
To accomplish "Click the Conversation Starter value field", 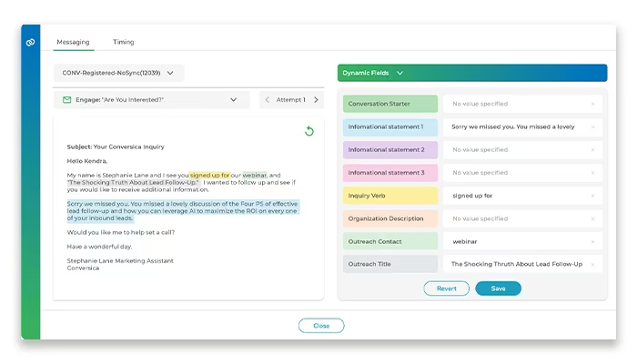I will (522, 104).
